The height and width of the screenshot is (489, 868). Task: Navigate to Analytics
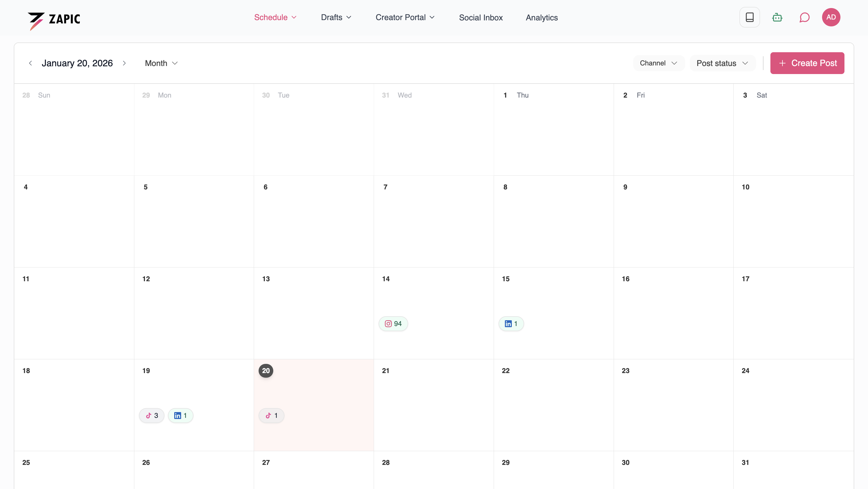click(x=542, y=18)
